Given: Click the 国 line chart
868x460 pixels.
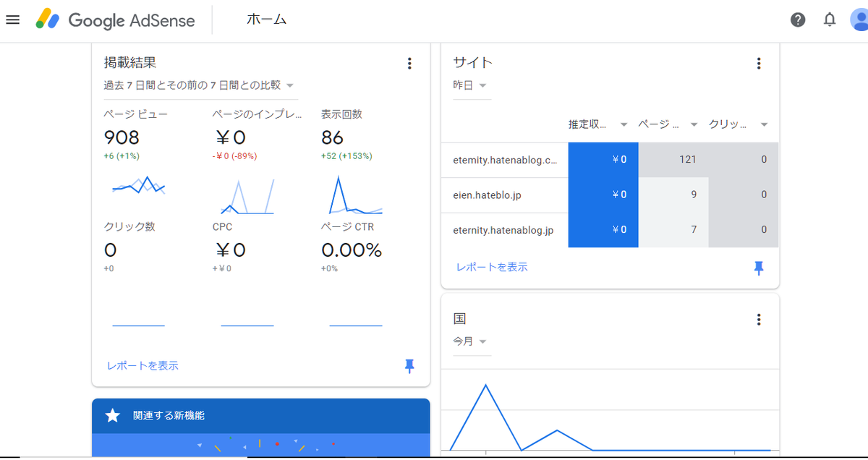Looking at the screenshot, I should [x=610, y=417].
